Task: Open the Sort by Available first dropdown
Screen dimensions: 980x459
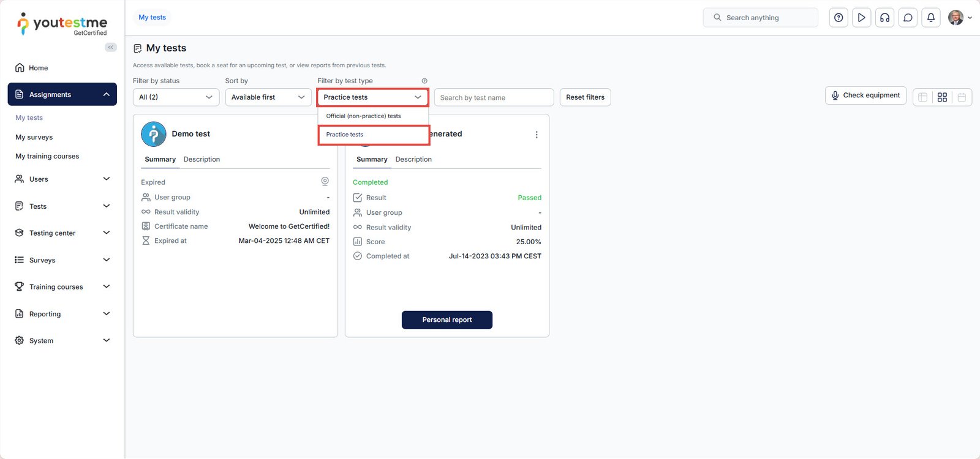Action: pos(268,97)
